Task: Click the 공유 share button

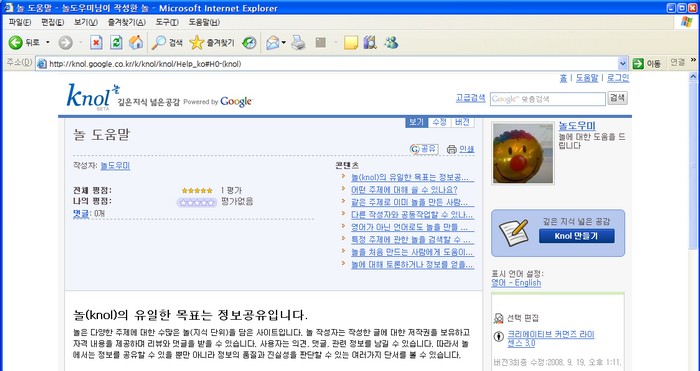Action: pyautogui.click(x=424, y=149)
